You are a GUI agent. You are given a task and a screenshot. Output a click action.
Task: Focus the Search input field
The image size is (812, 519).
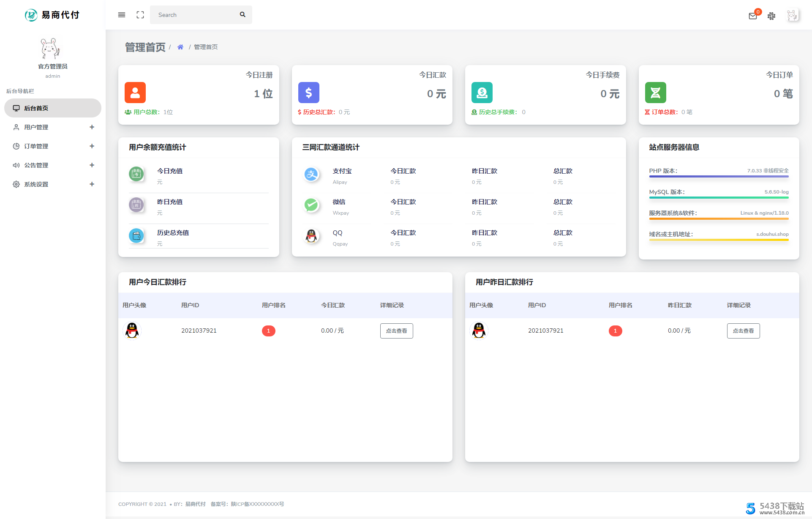tap(194, 15)
